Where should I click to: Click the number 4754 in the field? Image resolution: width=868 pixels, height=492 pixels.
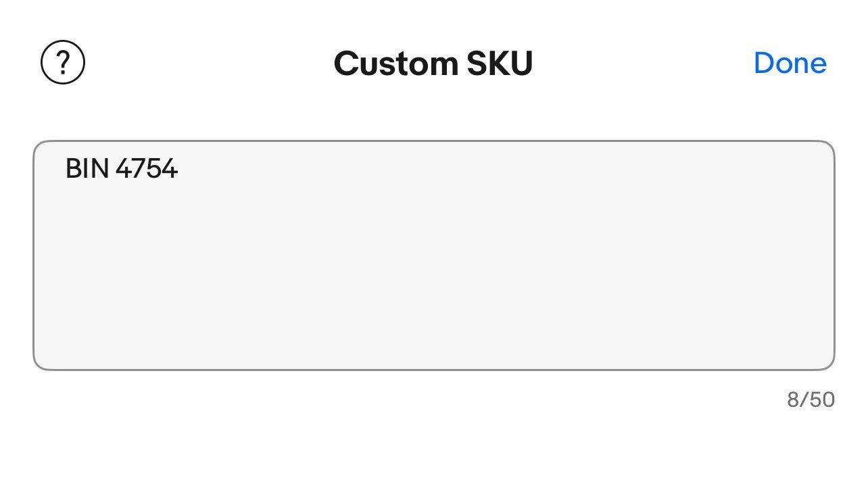click(x=147, y=168)
